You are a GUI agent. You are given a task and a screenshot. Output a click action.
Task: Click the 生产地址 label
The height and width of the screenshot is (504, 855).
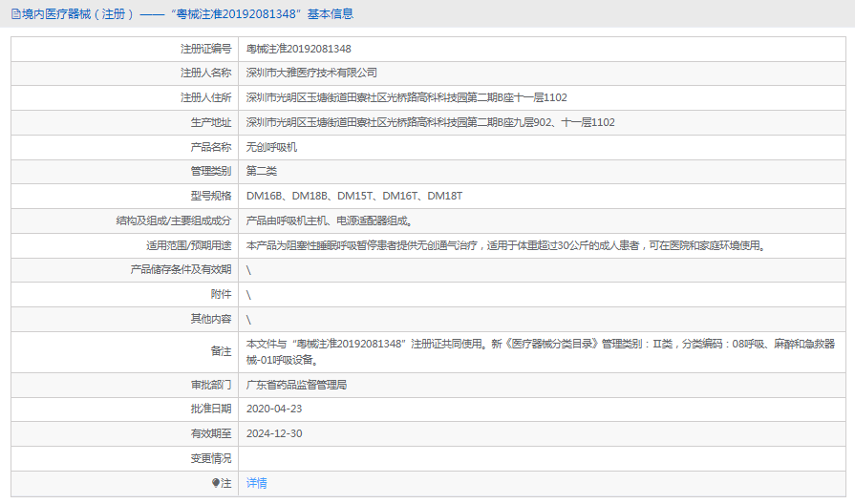[x=211, y=122]
